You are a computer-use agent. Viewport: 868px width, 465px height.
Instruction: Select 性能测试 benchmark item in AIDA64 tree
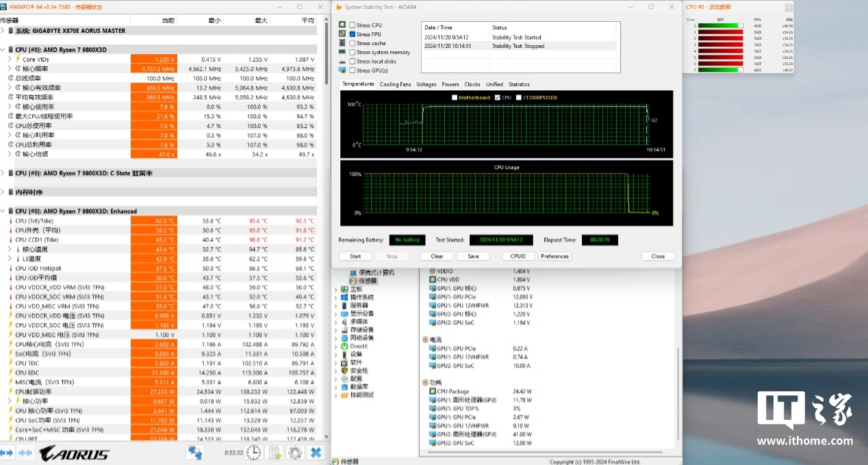pos(357,395)
